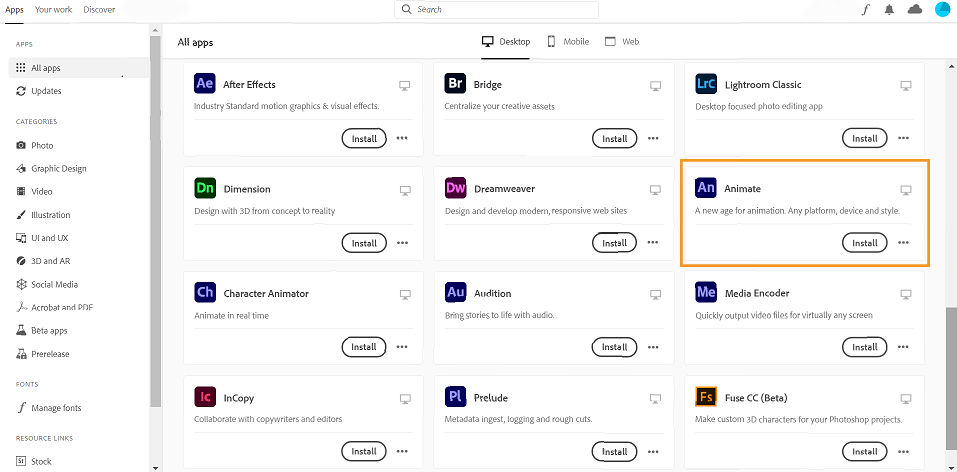Viewport: 957px width, 472px height.
Task: Click the Dreamweaver Dw icon
Action: point(455,188)
